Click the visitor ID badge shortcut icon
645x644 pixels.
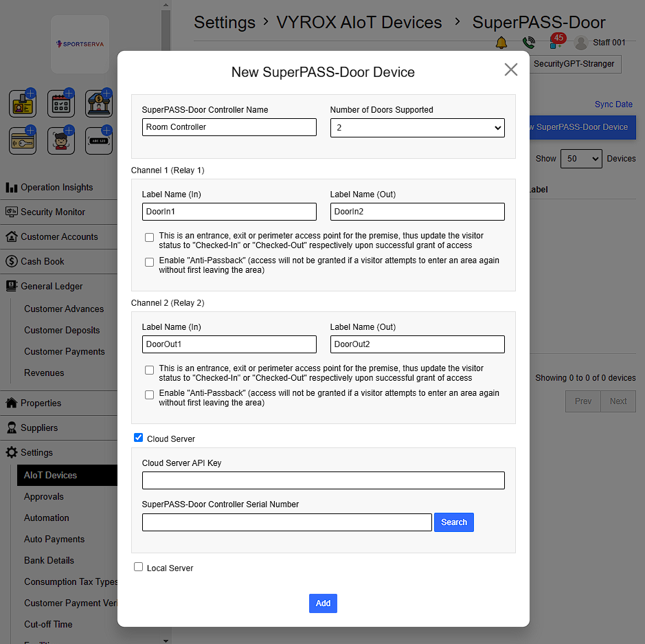[x=23, y=104]
